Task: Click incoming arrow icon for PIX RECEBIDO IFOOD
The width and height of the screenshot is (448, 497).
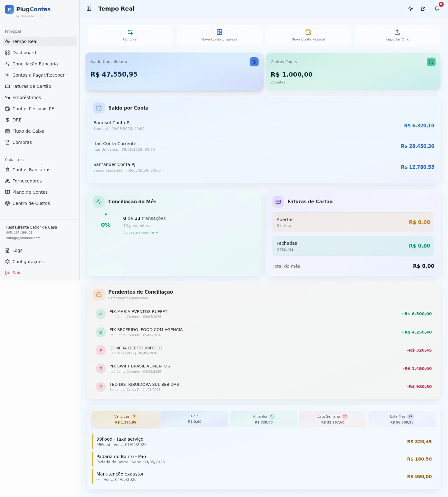Action: tap(101, 332)
